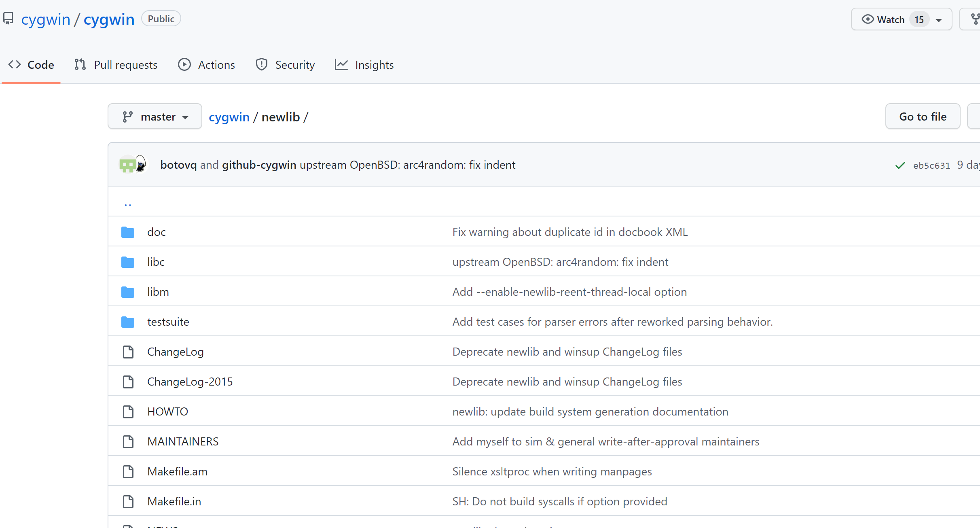Click the Insights graph icon
Image resolution: width=980 pixels, height=528 pixels.
(341, 65)
